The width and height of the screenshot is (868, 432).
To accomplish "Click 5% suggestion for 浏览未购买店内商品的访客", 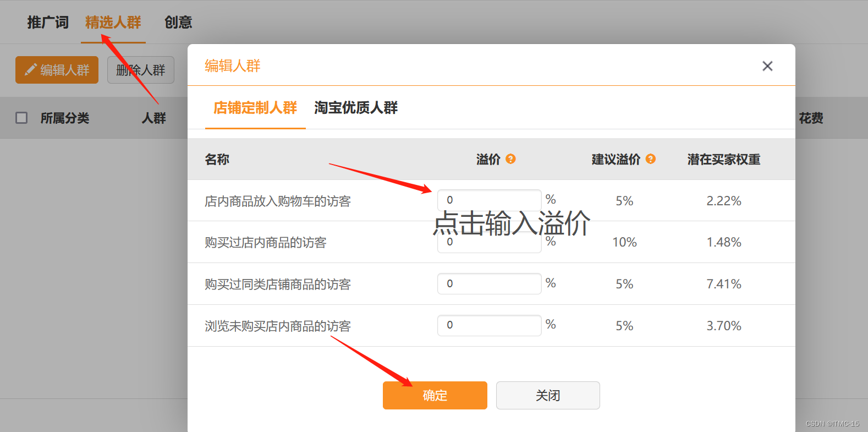I will 625,326.
